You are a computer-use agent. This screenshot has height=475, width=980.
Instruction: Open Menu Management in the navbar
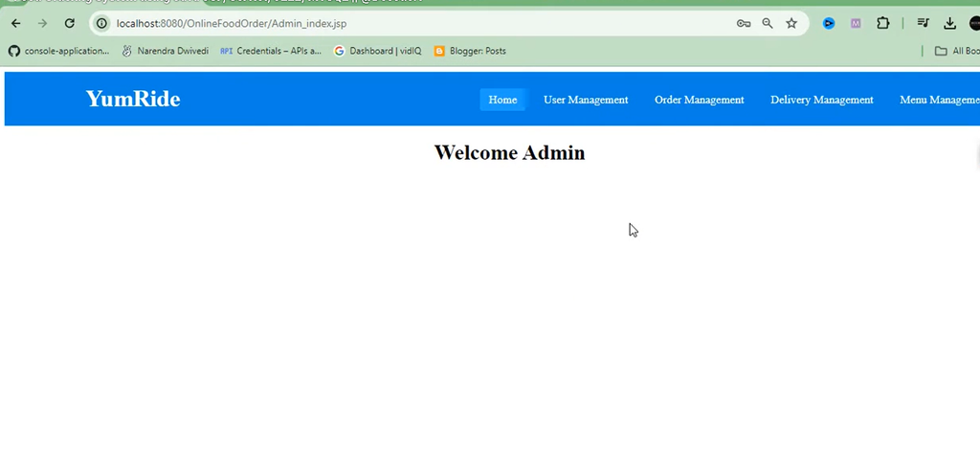click(x=940, y=100)
